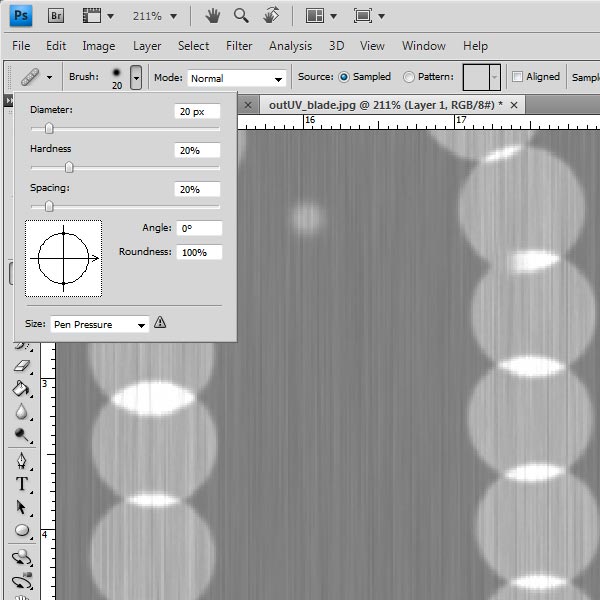Select the Eraser tool

pyautogui.click(x=22, y=366)
